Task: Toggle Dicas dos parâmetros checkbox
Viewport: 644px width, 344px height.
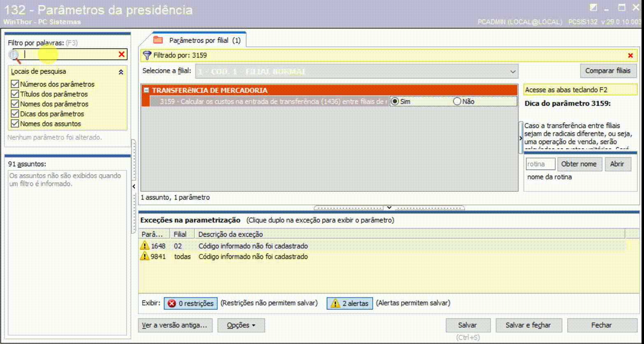Action: (x=15, y=114)
